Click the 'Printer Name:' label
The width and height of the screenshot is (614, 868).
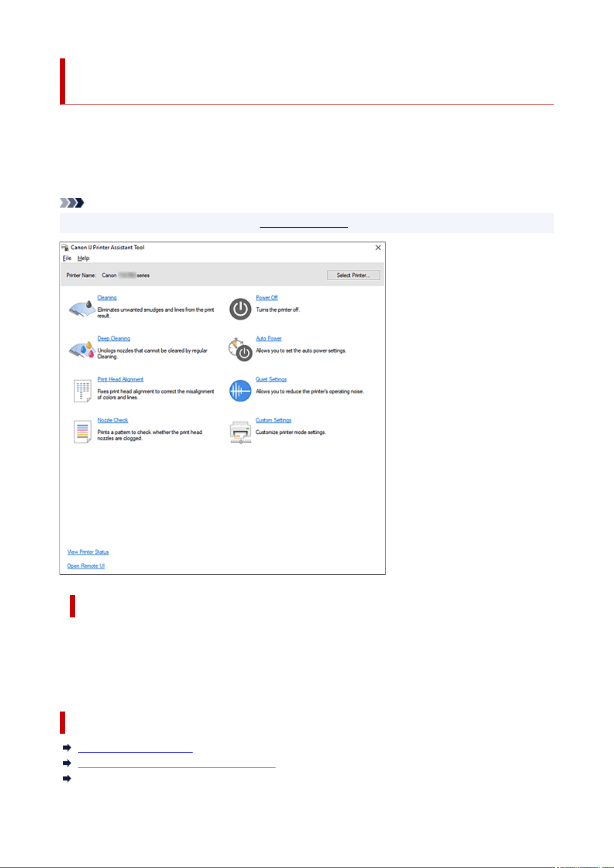81,275
